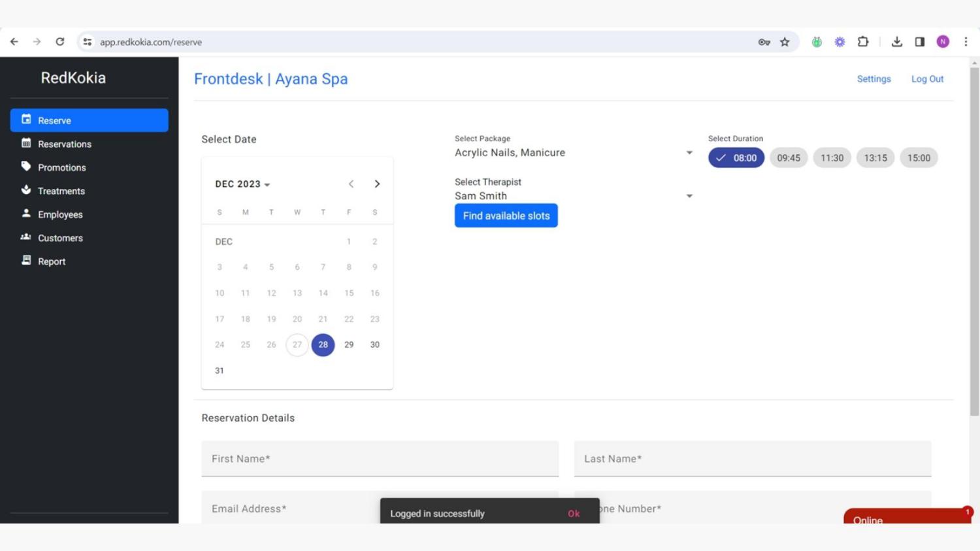Click the page vertical scrollbar
Screen dimensions: 980x551
click(x=974, y=242)
